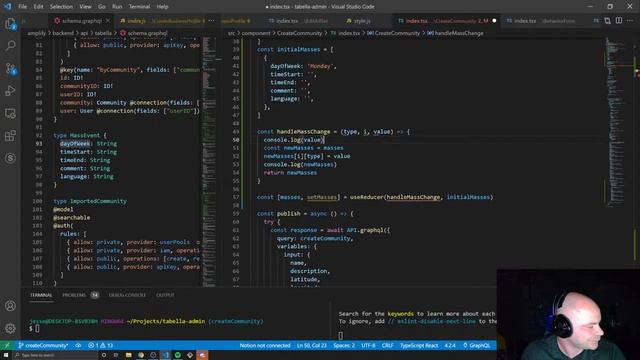The height and width of the screenshot is (360, 640).
Task: Change language mode 'TypeScript React'
Action: [419, 345]
